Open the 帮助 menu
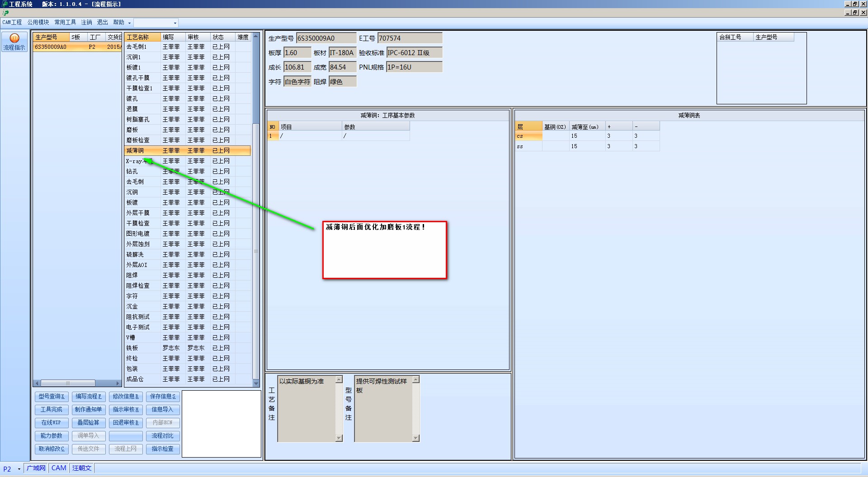Viewport: 868px width, 477px height. click(x=118, y=22)
